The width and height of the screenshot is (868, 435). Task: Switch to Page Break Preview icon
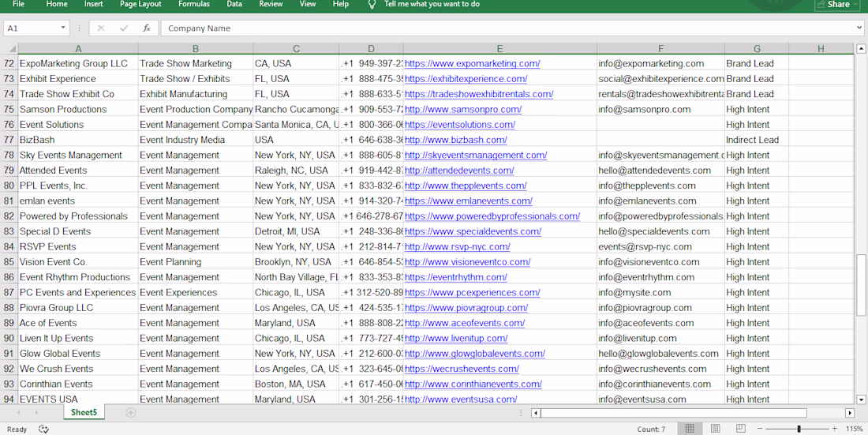(741, 429)
